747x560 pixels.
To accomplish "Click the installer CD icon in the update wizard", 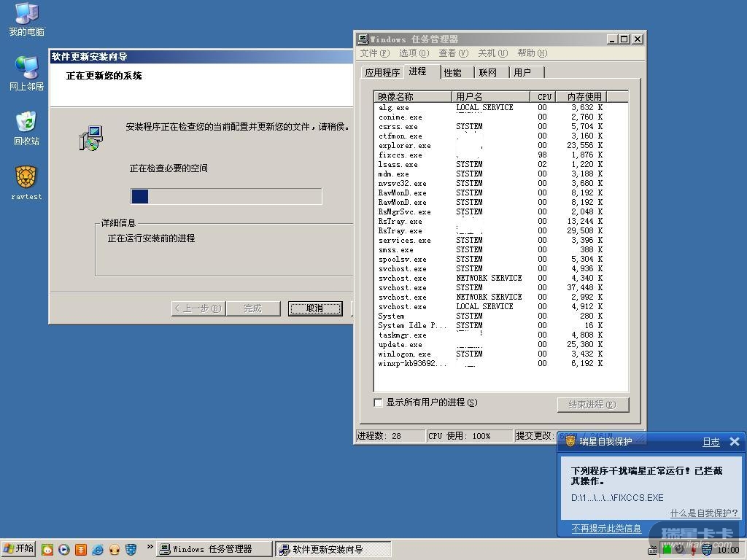I will point(91,138).
